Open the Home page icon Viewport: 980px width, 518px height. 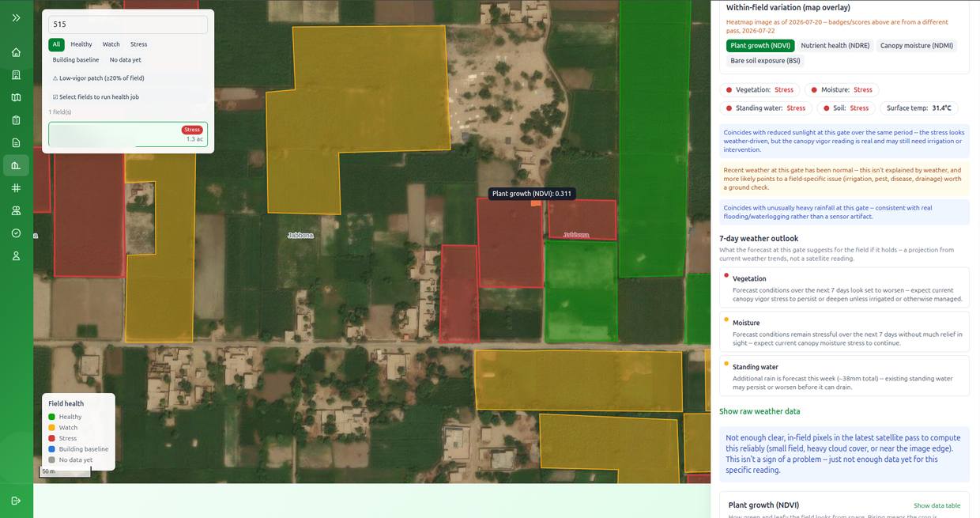tap(16, 52)
